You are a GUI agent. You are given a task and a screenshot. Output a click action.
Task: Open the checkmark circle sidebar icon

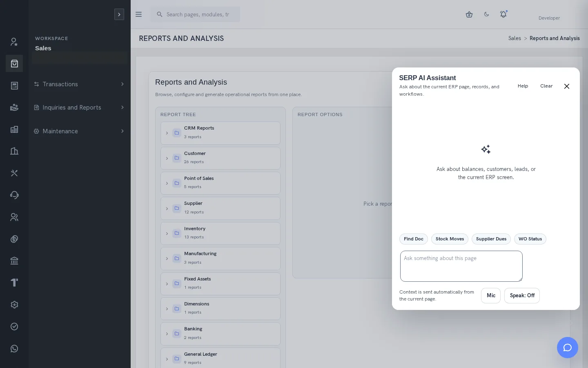pyautogui.click(x=14, y=326)
